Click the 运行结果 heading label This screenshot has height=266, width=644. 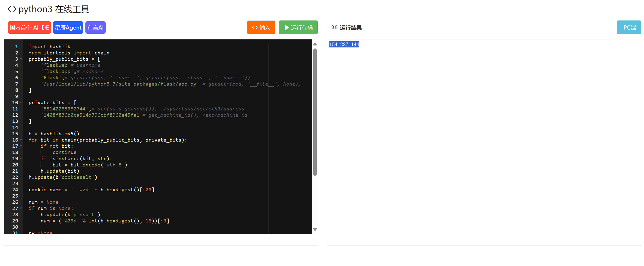pyautogui.click(x=351, y=27)
